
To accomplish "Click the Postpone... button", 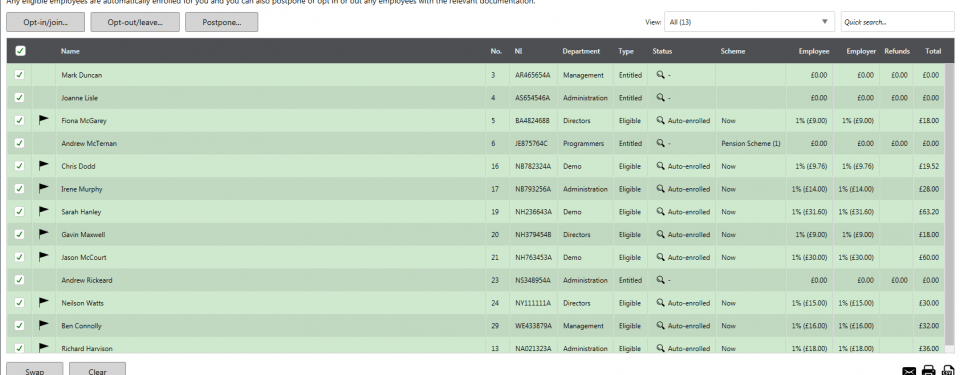I will coord(222,22).
